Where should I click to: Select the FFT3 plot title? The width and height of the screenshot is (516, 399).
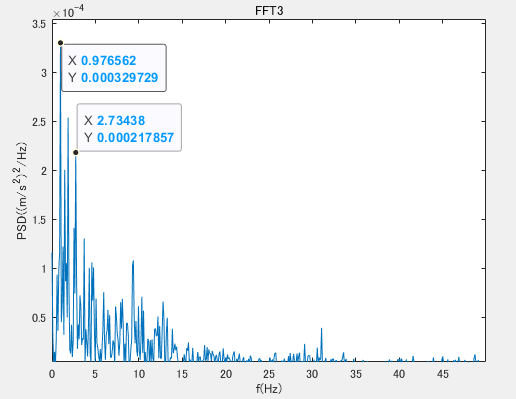coord(269,11)
